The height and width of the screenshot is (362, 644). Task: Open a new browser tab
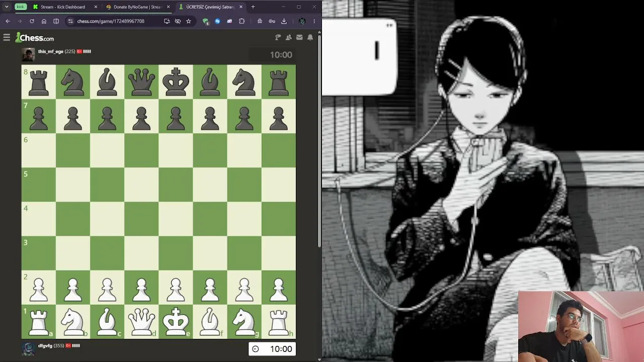pos(253,7)
